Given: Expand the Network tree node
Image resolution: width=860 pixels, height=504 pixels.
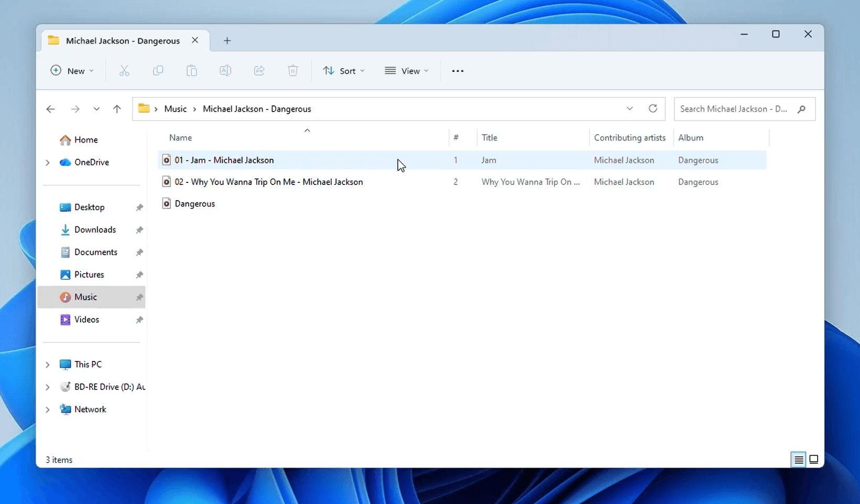Looking at the screenshot, I should [47, 410].
